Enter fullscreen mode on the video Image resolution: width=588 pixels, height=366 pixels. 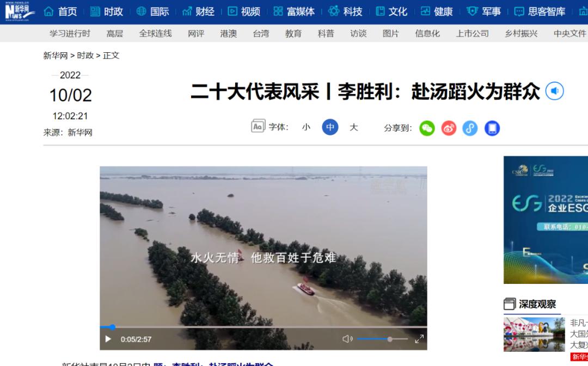[419, 339]
